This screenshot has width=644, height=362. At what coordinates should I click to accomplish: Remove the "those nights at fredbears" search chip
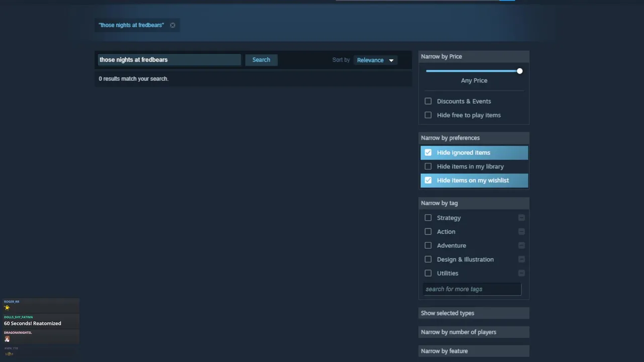[x=173, y=25]
